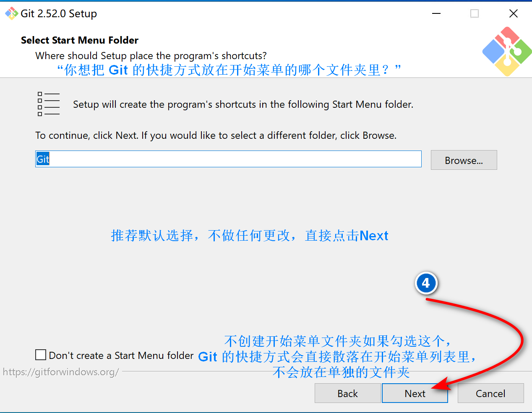This screenshot has height=413, width=532.
Task: Close the Git 2.52.0 Setup window
Action: (513, 13)
